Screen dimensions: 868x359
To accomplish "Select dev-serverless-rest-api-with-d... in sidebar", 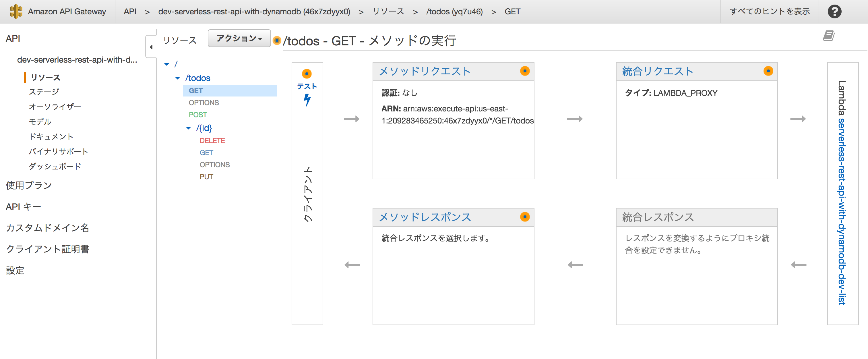I will tap(77, 60).
